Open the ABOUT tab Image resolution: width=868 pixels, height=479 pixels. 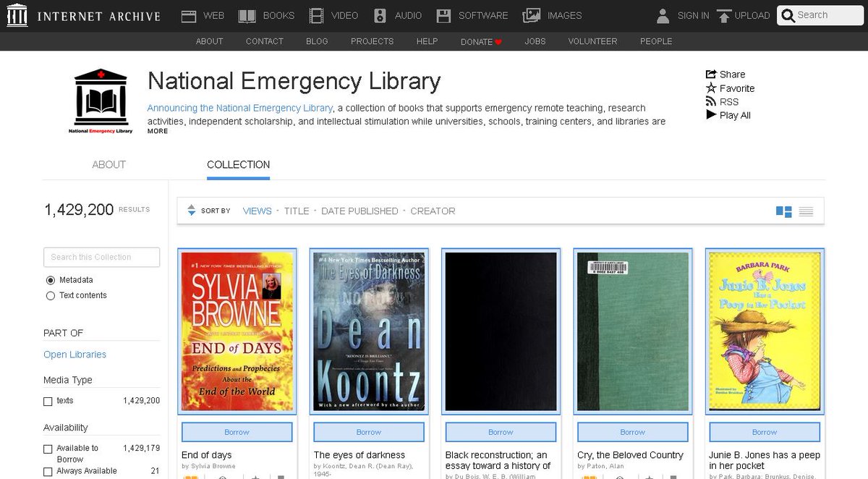click(x=109, y=164)
